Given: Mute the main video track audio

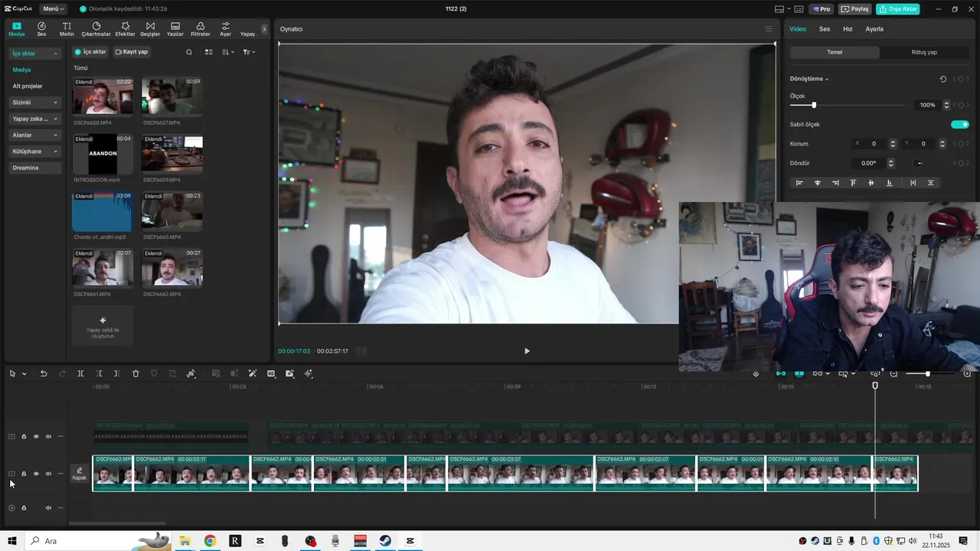Looking at the screenshot, I should tap(48, 474).
